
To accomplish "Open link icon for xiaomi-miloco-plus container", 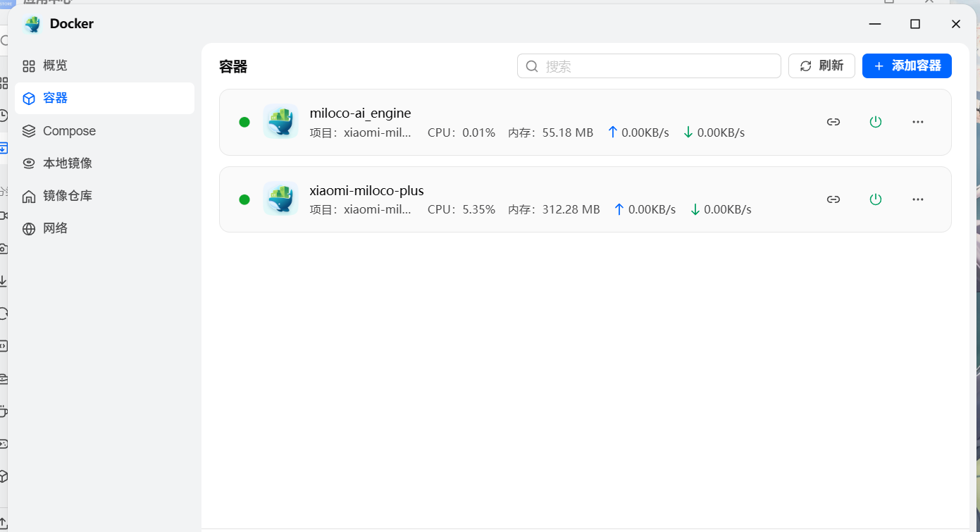I will pos(833,199).
